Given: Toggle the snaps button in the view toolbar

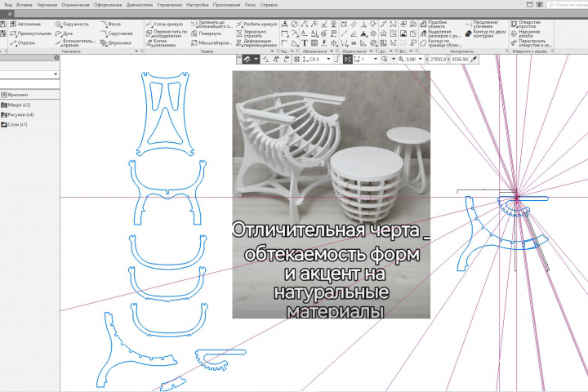Looking at the screenshot, I should pyautogui.click(x=348, y=60).
